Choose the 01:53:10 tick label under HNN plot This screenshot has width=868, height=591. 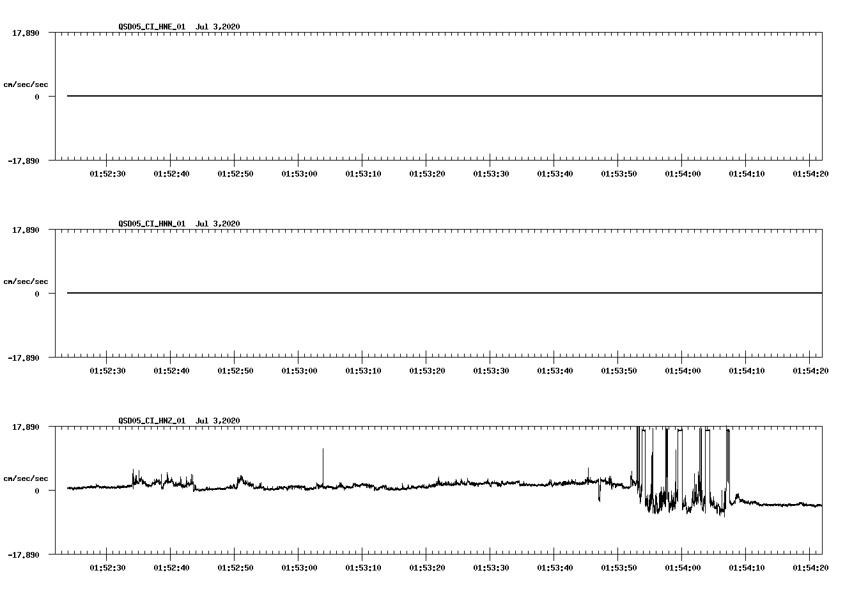pos(363,370)
